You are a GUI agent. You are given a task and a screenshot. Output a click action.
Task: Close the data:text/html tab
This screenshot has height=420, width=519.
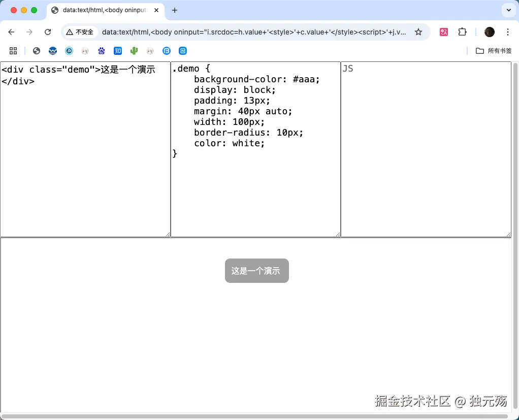(x=156, y=10)
